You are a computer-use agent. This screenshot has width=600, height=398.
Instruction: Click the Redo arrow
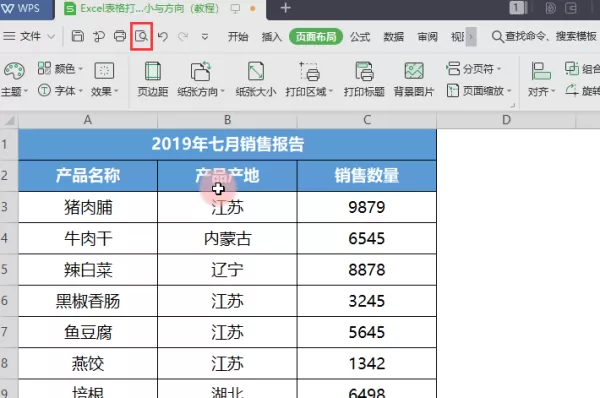[x=183, y=36]
